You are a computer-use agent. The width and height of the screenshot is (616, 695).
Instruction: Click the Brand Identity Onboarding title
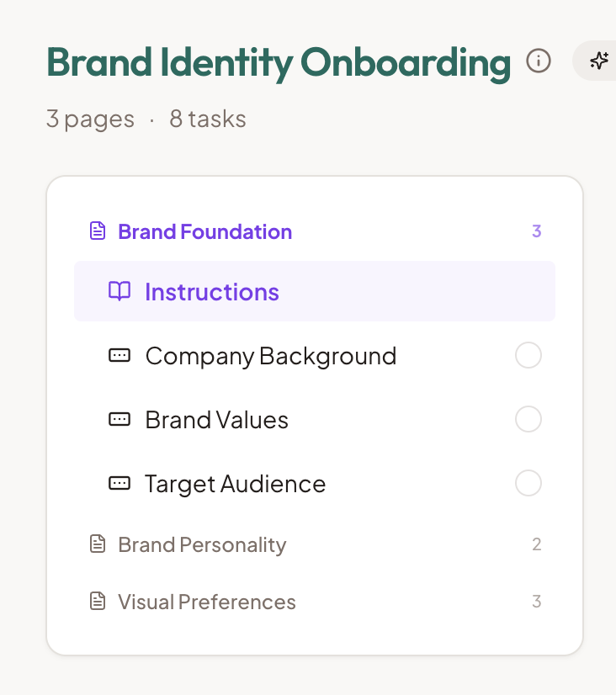point(279,62)
